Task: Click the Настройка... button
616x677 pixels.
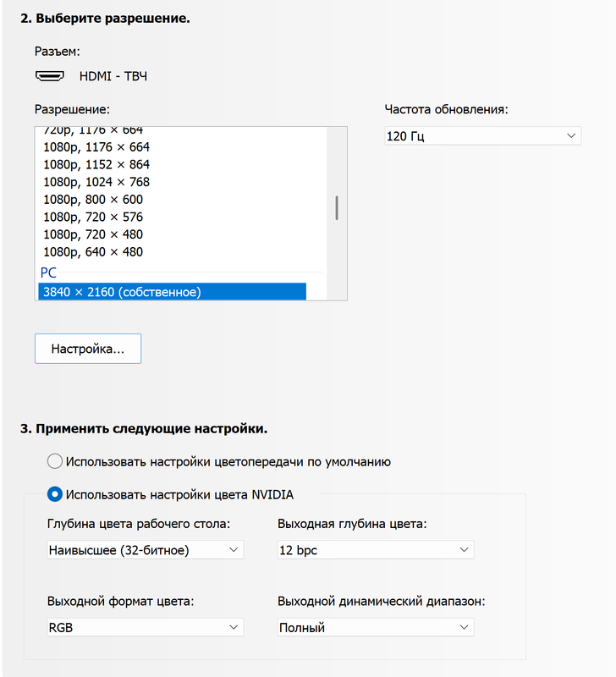Action: (x=88, y=349)
